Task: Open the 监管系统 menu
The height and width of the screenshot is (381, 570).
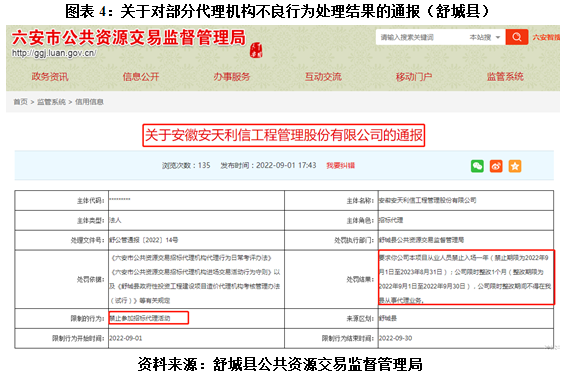Action: pyautogui.click(x=505, y=77)
